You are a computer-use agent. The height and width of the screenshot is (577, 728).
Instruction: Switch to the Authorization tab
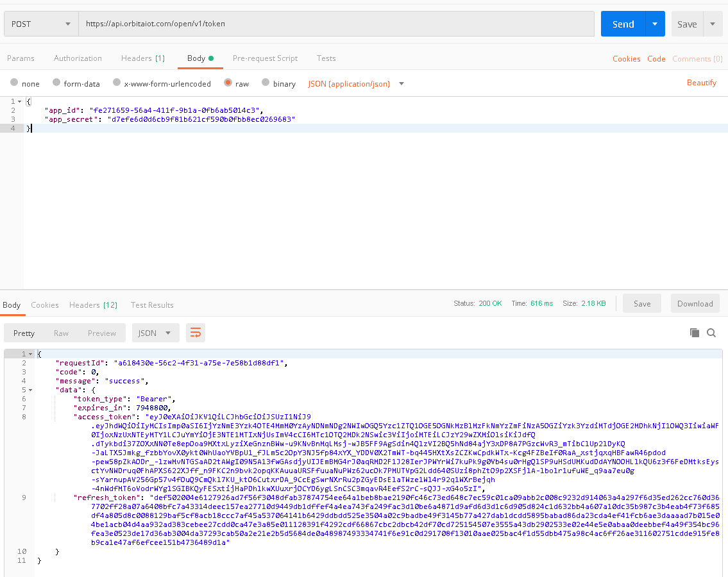click(x=78, y=58)
